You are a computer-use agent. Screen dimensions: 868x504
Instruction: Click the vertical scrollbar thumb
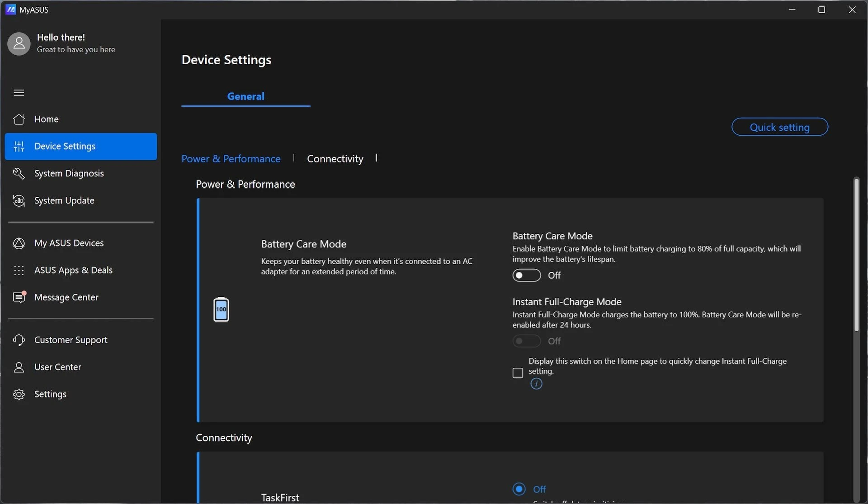coord(856,255)
